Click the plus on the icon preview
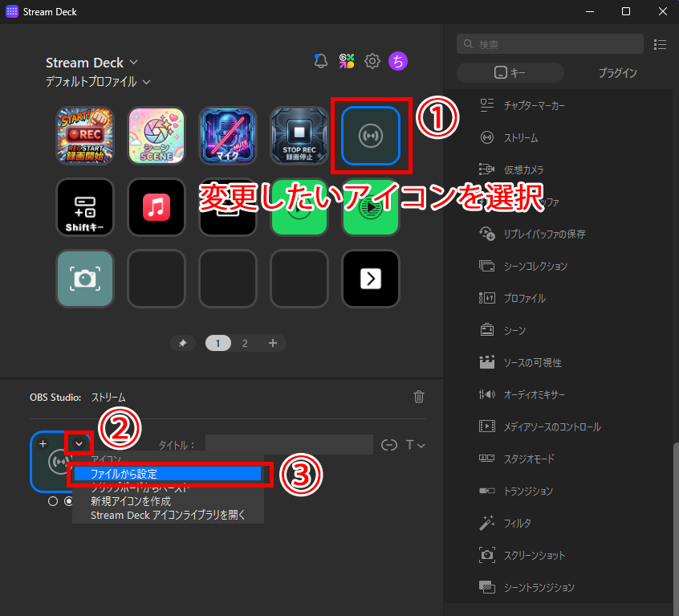 tap(43, 443)
